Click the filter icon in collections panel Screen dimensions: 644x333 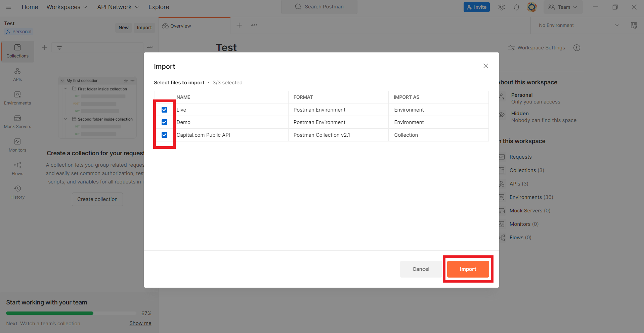coord(59,47)
